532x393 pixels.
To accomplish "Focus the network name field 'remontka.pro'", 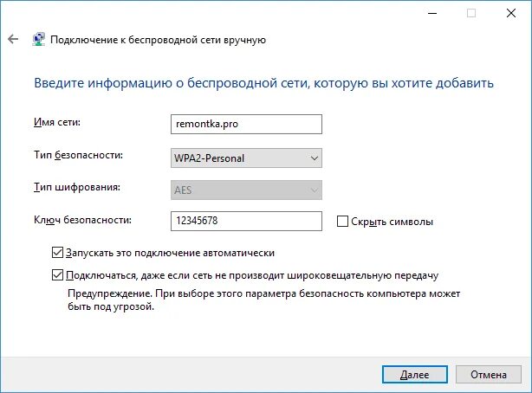I will [246, 124].
